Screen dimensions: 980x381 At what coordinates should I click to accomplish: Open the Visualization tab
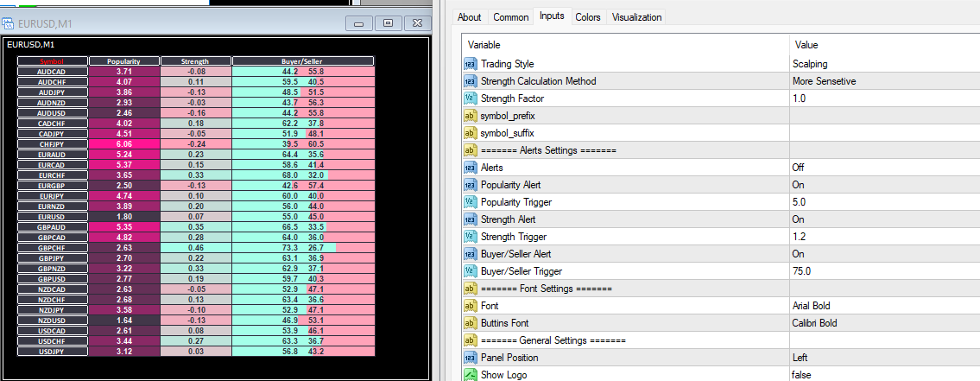tap(636, 17)
